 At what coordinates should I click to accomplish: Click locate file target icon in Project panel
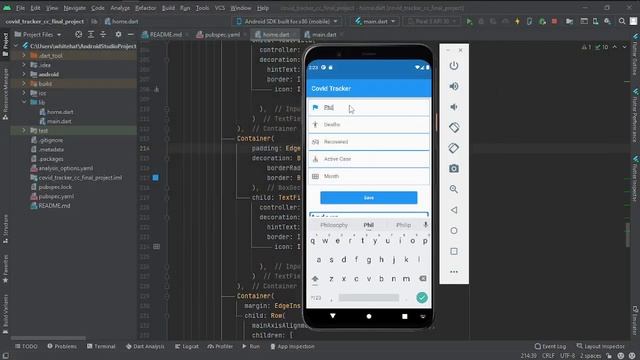[79, 34]
